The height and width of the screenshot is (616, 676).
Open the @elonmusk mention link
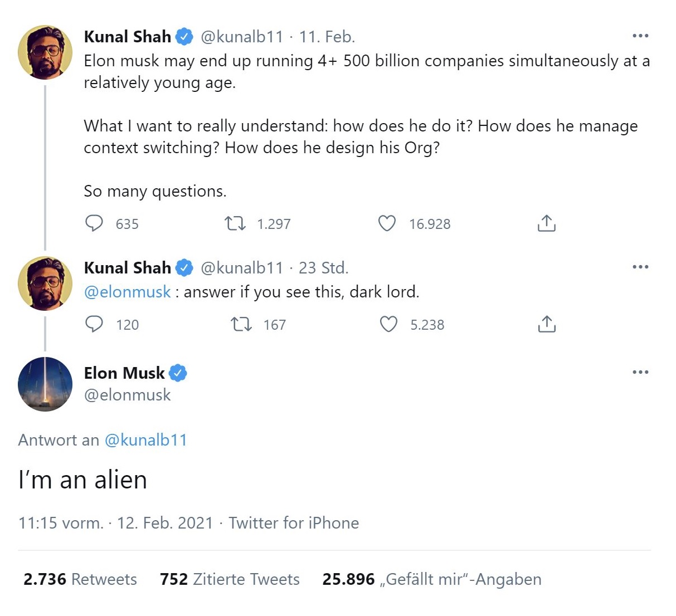pyautogui.click(x=128, y=292)
